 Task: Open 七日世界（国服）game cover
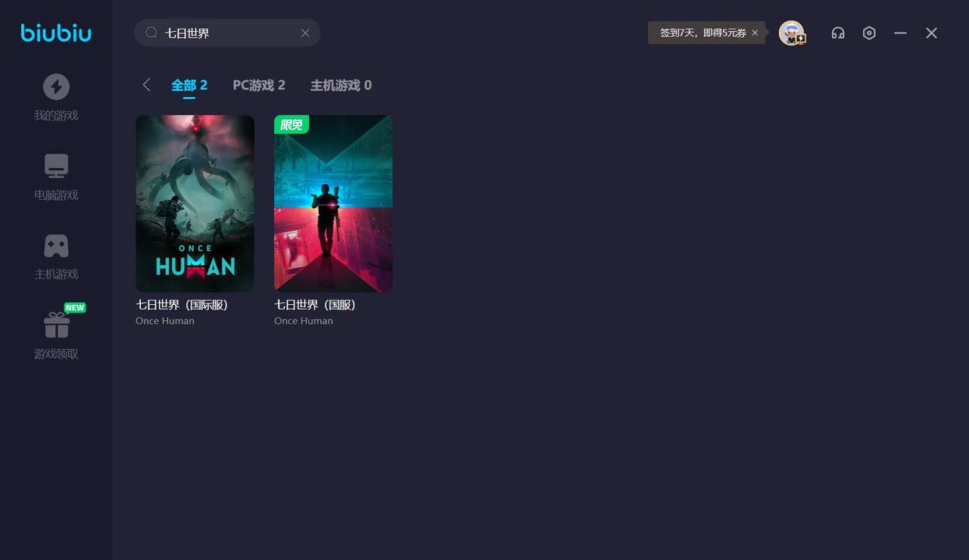[333, 203]
